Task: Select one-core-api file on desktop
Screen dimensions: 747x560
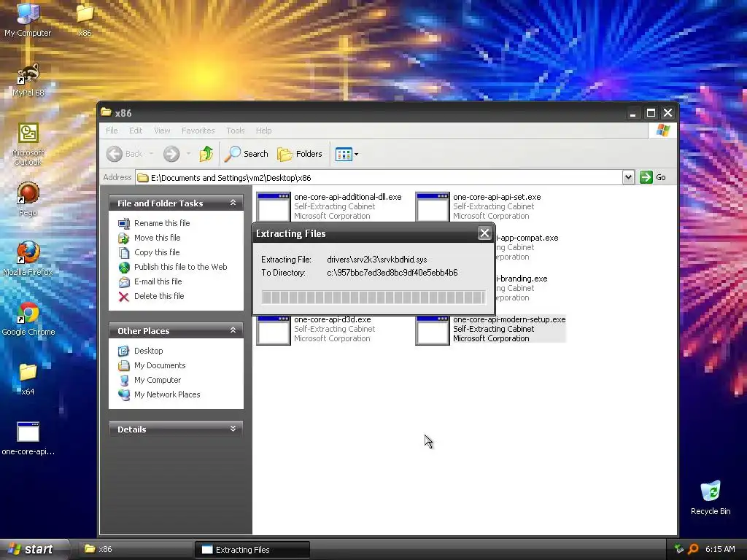Action: click(x=28, y=438)
